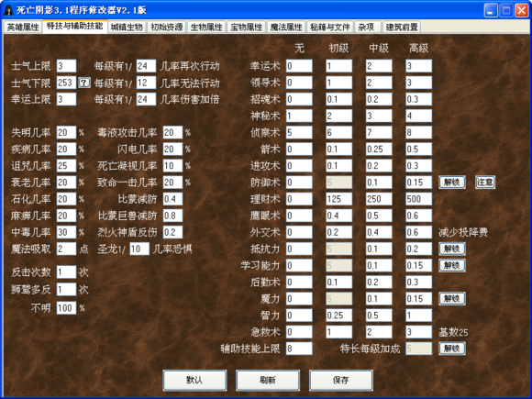The width and height of the screenshot is (532, 399).
Task: Click the question mark help icon beside 士气下限
Action: pos(84,83)
